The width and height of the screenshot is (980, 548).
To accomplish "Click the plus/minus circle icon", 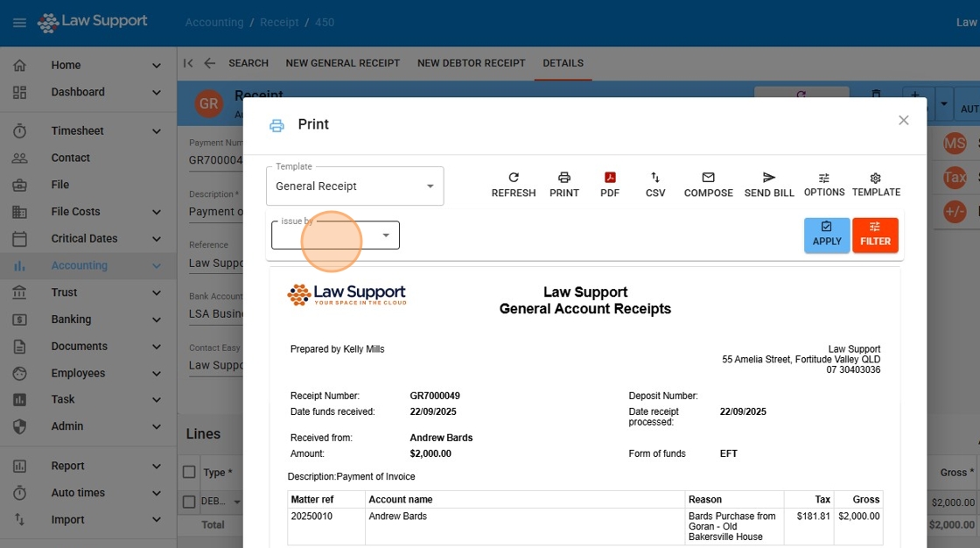I will click(955, 212).
